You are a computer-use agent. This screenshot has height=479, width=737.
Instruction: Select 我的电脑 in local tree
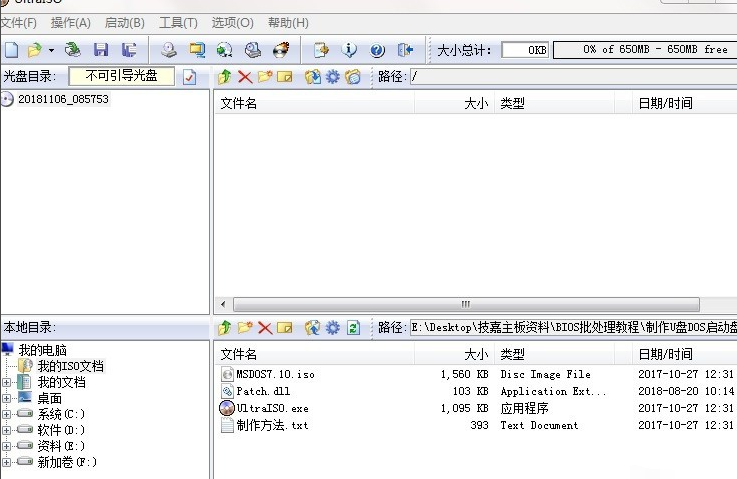42,350
